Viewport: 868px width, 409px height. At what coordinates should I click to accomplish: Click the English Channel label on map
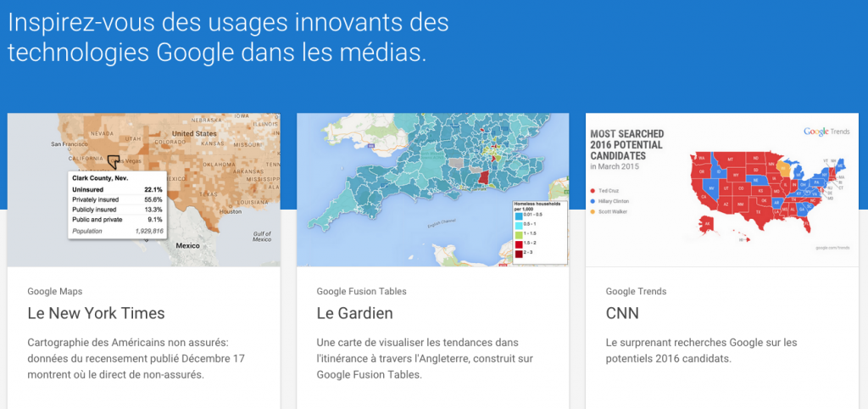pyautogui.click(x=442, y=223)
